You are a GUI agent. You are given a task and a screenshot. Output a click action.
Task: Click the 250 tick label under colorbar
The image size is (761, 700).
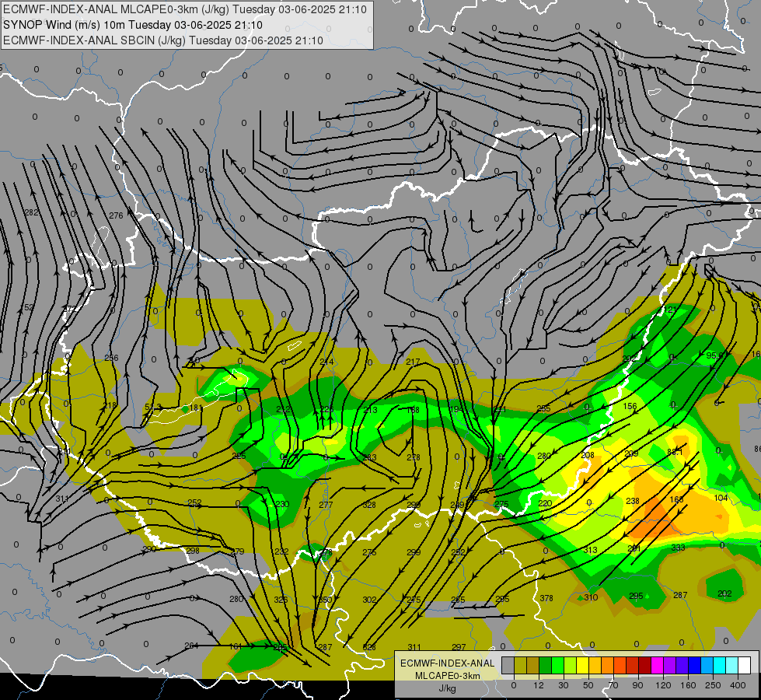[713, 685]
